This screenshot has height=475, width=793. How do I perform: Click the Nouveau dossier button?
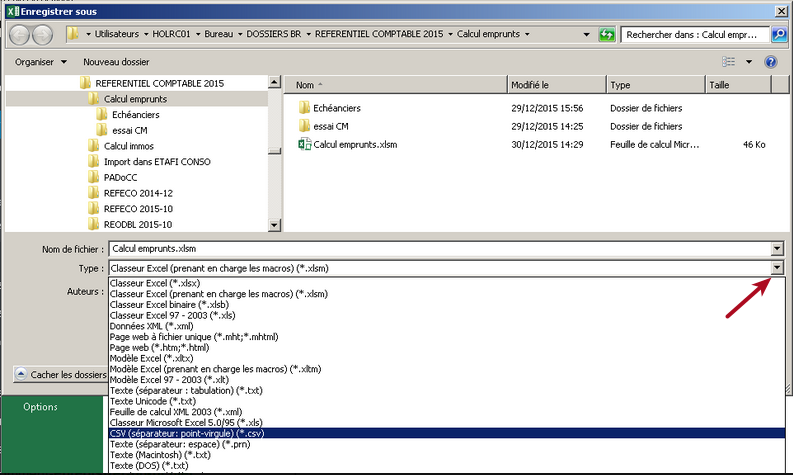(x=116, y=62)
